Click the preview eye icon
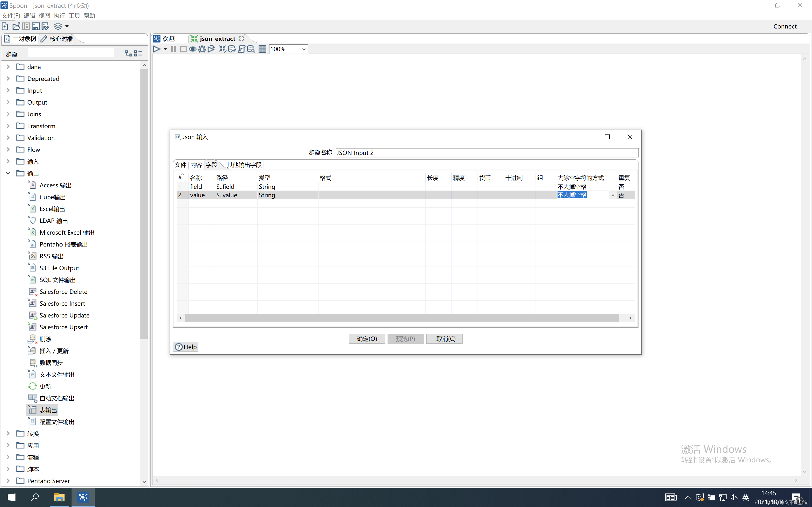The width and height of the screenshot is (812, 507). coord(192,49)
